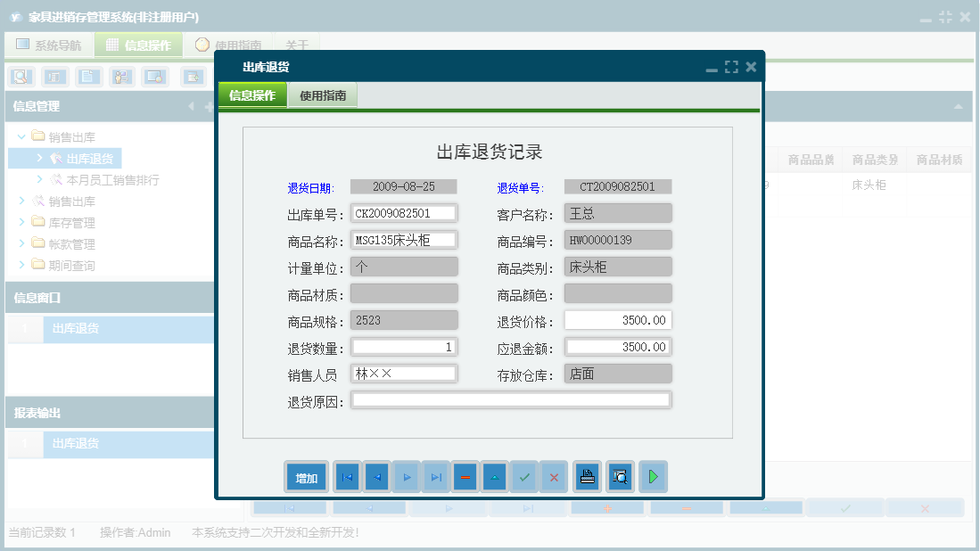
Task: Select the magnifier search icon in the main toolbar
Action: 20,77
